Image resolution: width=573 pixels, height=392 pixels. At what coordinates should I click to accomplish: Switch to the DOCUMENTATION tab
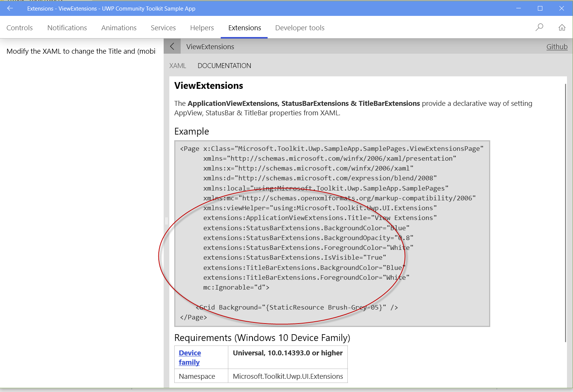point(224,66)
